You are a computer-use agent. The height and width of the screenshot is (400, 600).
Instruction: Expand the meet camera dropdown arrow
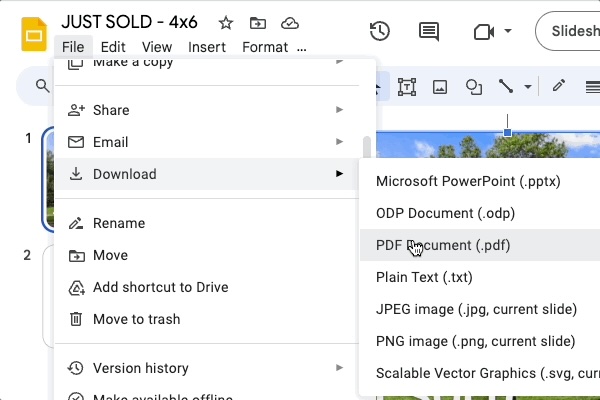pos(508,31)
